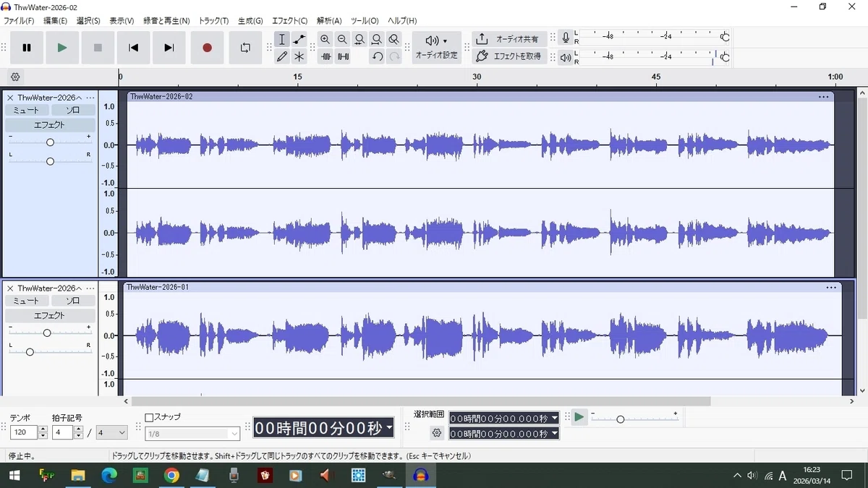Open the time signature denominator dropdown

click(111, 432)
